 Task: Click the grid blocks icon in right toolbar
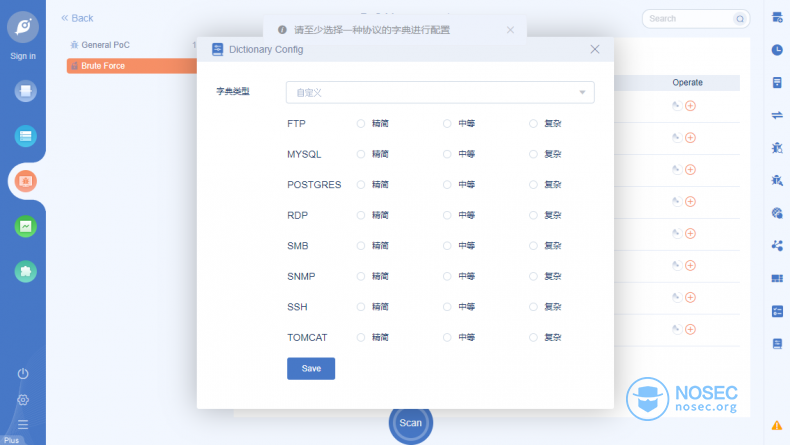coord(777,278)
